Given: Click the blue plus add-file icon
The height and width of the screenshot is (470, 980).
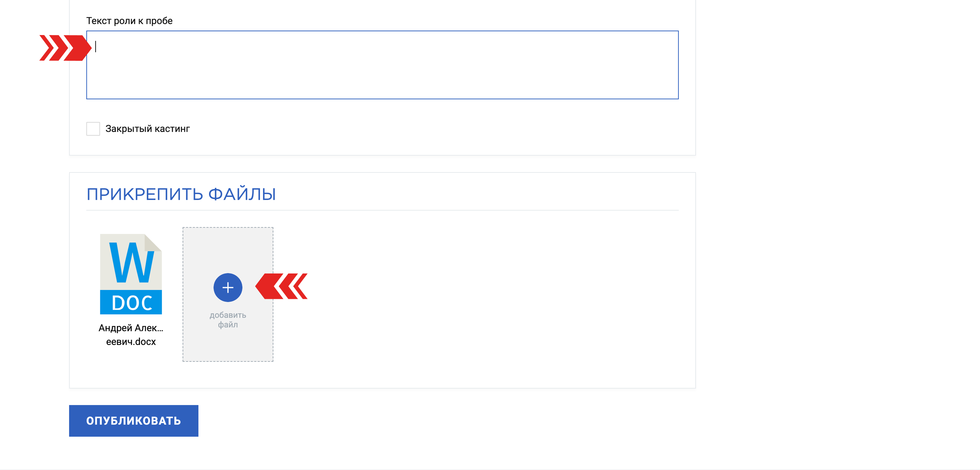Looking at the screenshot, I should [x=228, y=288].
